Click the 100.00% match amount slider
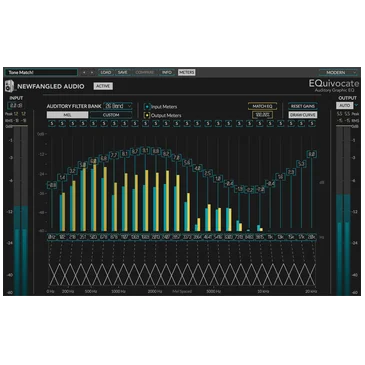 pos(262,115)
